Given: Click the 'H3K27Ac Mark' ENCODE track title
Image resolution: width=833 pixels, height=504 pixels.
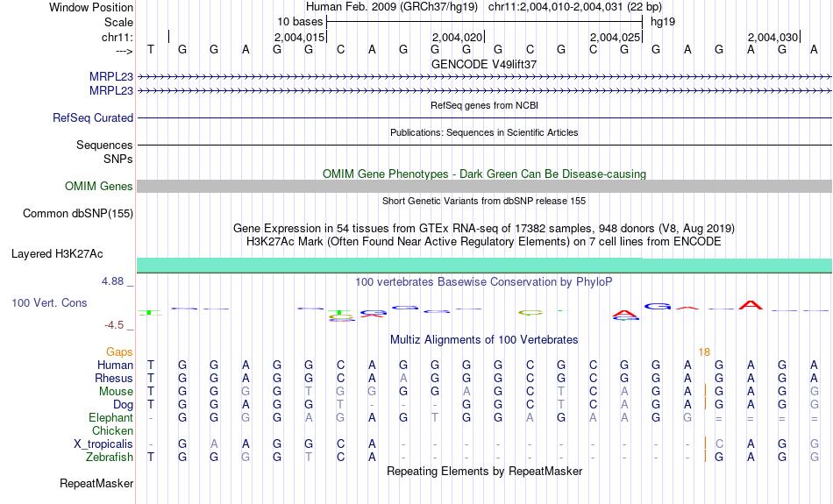Looking at the screenshot, I should coord(484,242).
